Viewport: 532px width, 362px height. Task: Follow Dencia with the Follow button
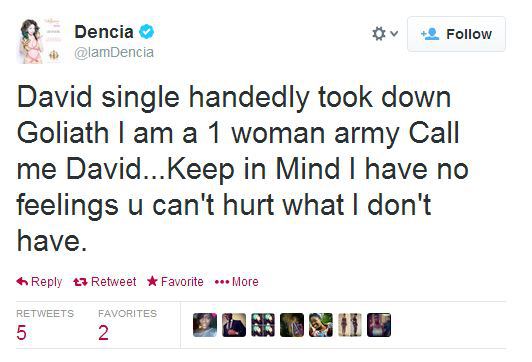pos(456,34)
